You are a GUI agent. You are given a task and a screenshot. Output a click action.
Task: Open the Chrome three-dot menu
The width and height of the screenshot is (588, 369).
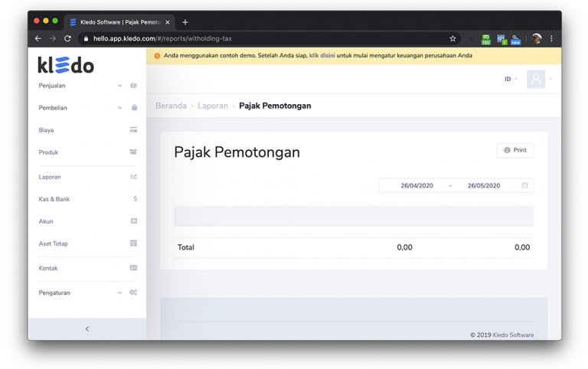click(551, 38)
